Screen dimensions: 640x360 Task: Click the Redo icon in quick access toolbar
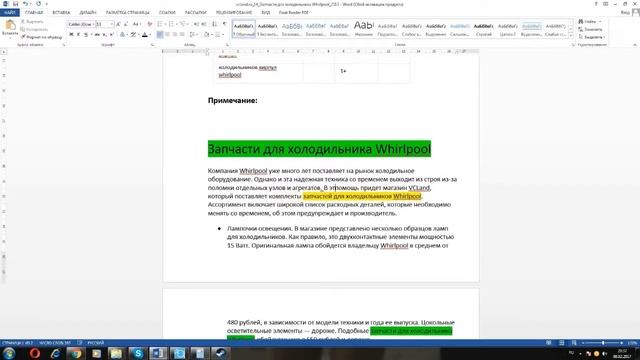click(38, 4)
